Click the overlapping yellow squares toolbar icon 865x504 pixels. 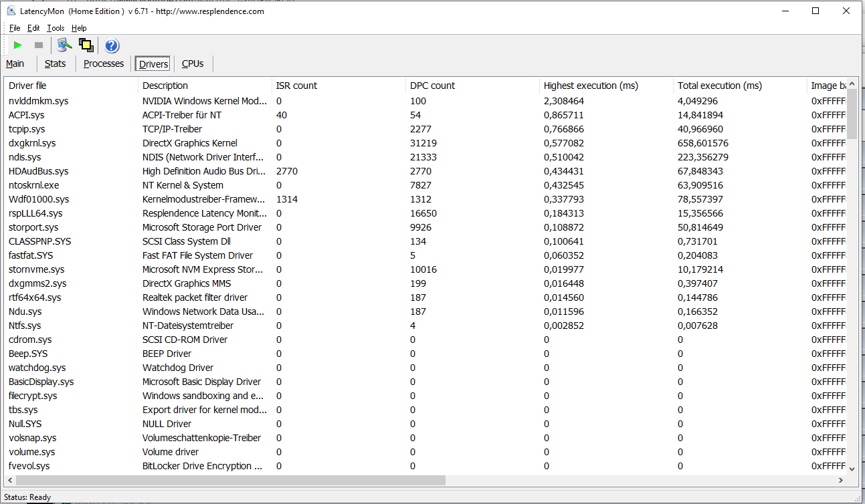(86, 45)
